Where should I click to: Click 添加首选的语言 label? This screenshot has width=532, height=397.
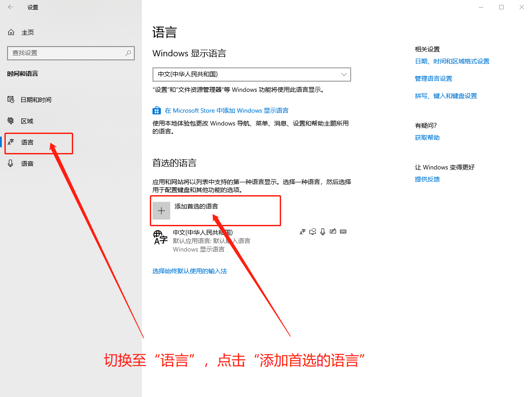[x=196, y=206]
